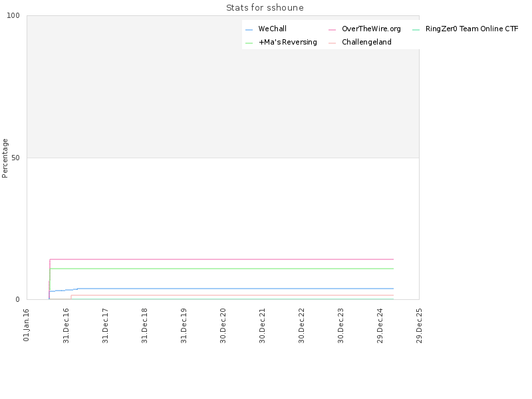Click the x-axis date 31.Dec.19
This screenshot has width=532, height=399.
tap(184, 325)
